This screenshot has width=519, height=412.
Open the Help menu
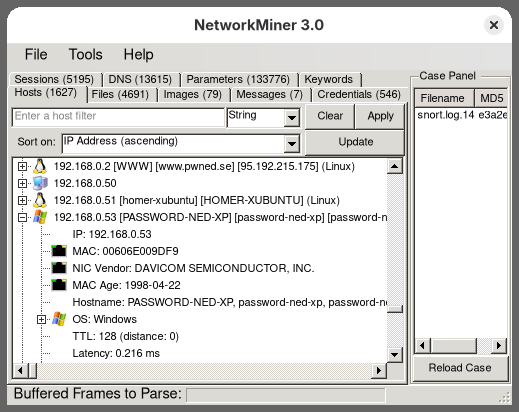point(138,54)
